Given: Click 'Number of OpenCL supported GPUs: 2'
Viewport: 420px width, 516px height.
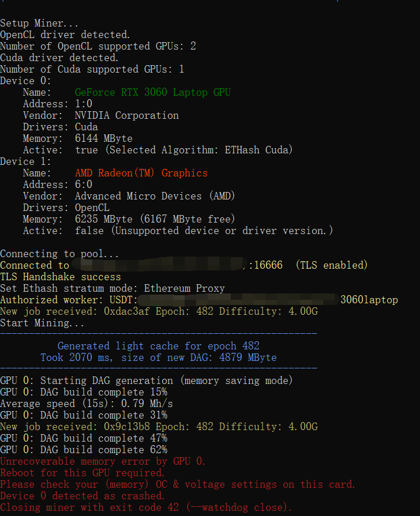Looking at the screenshot, I should (98, 46).
